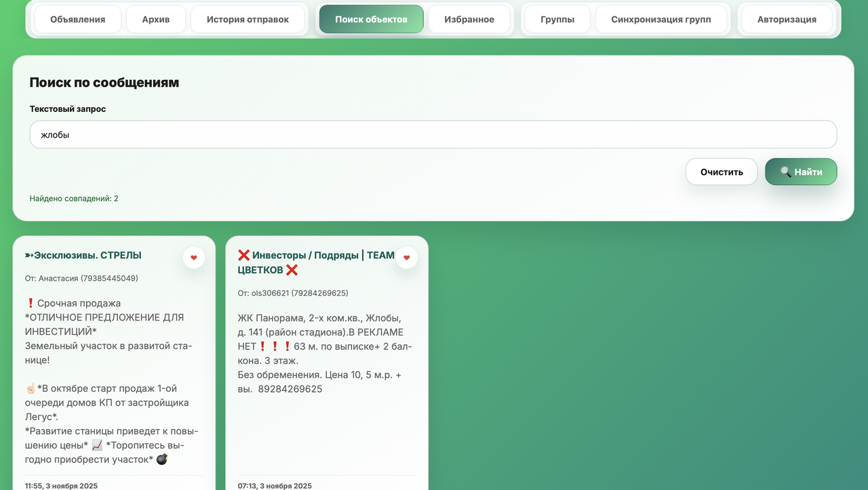The image size is (868, 490).
Task: Click the 'Срочная продажа' message line
Action: click(73, 303)
